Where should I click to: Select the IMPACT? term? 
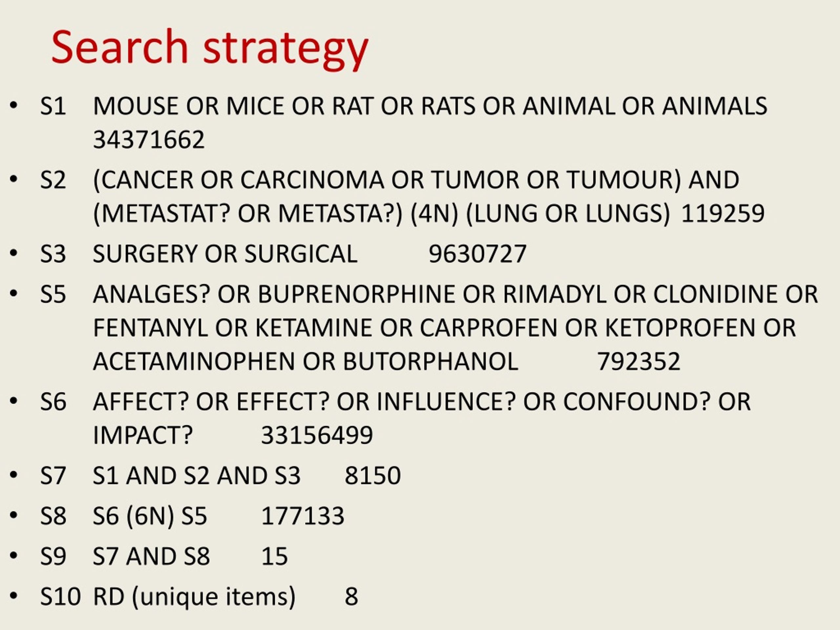[143, 435]
